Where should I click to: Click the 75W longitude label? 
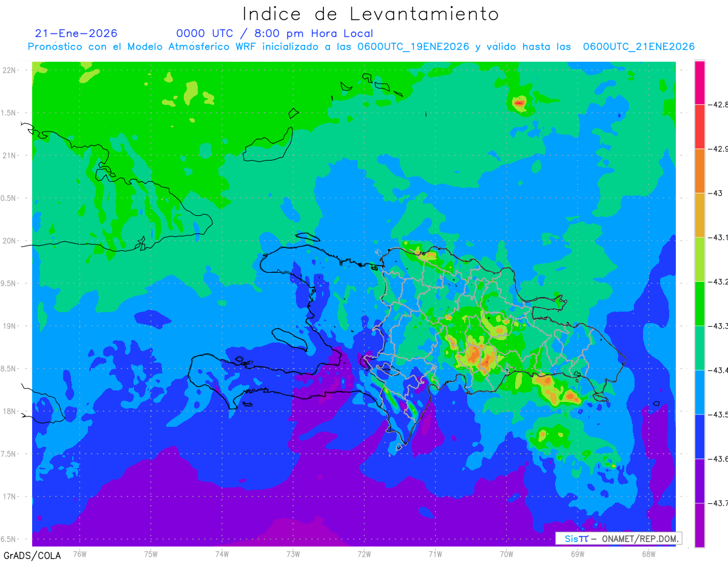[151, 554]
